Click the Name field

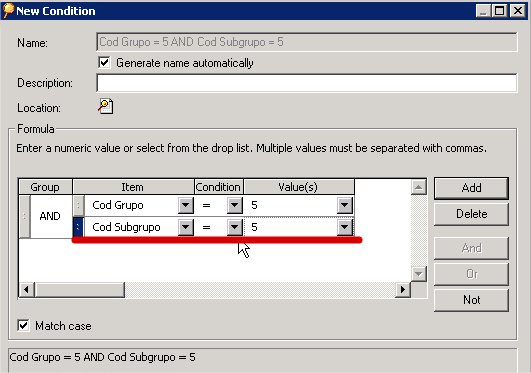[306, 42]
